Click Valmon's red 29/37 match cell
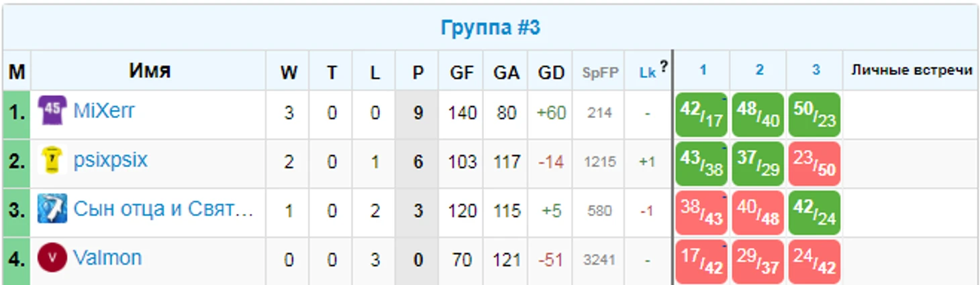980x285 pixels. [x=758, y=262]
